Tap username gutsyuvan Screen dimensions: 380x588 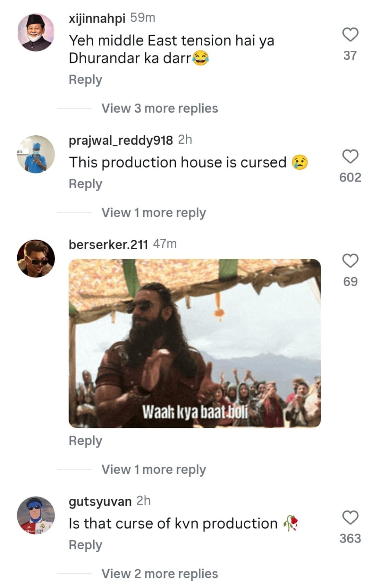click(x=100, y=501)
